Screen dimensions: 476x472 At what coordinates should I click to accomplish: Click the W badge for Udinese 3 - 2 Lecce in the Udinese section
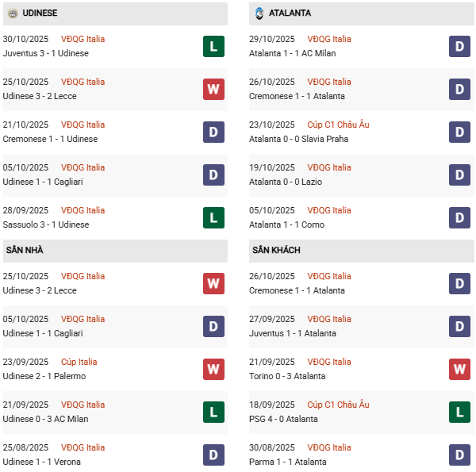point(213,89)
